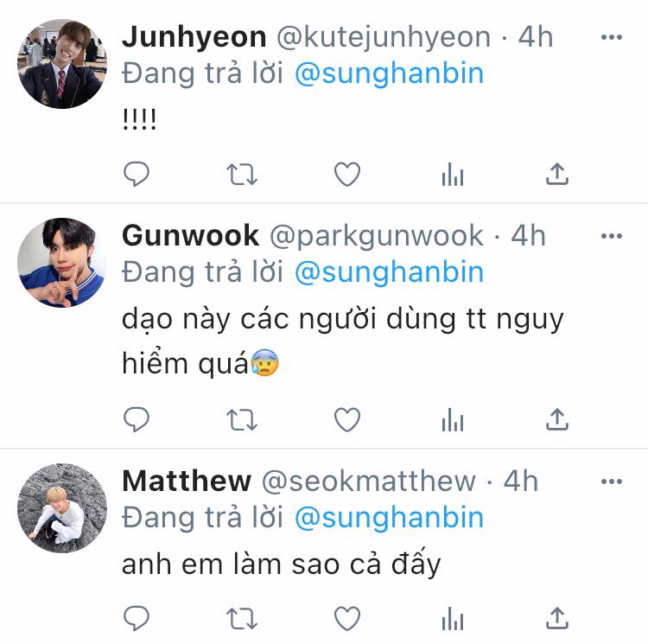This screenshot has width=648, height=644.
Task: Retweet Junhyeon's reply
Action: click(x=242, y=175)
